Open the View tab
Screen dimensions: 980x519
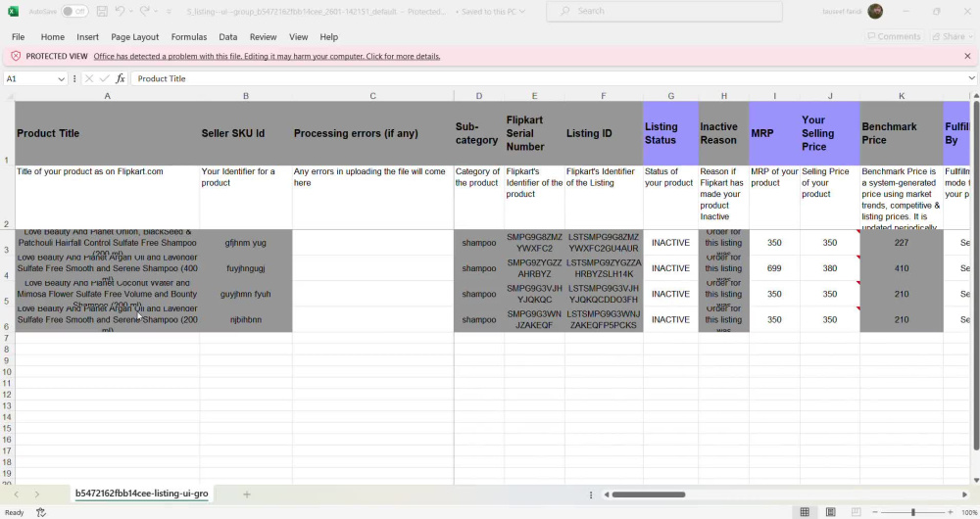(x=298, y=37)
